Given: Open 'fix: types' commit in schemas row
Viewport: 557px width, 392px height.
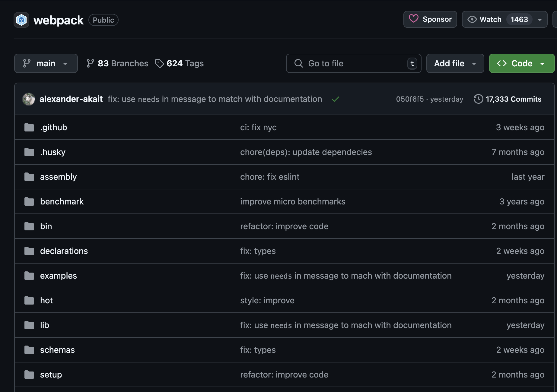Looking at the screenshot, I should [x=258, y=350].
